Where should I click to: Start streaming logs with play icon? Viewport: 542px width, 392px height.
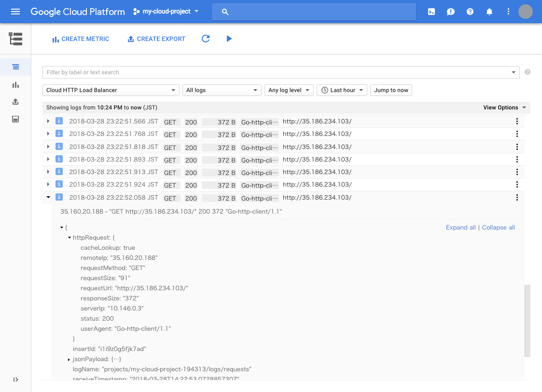[229, 39]
